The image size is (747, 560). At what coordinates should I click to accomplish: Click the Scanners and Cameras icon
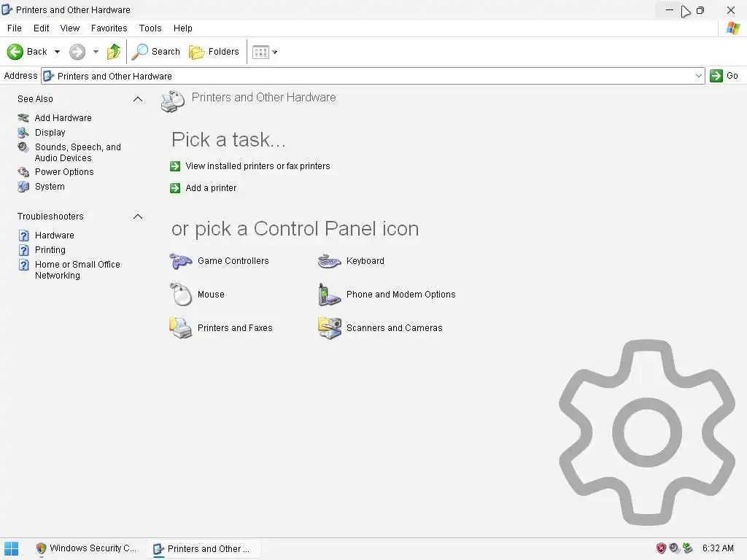pyautogui.click(x=330, y=327)
